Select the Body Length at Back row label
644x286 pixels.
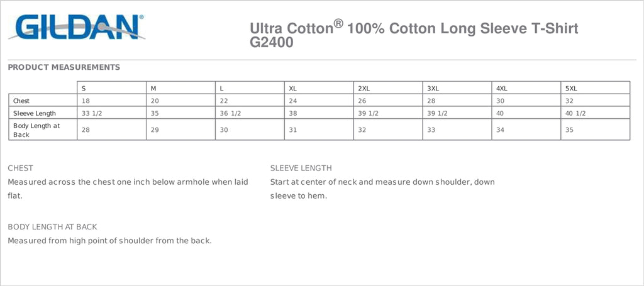(36, 129)
